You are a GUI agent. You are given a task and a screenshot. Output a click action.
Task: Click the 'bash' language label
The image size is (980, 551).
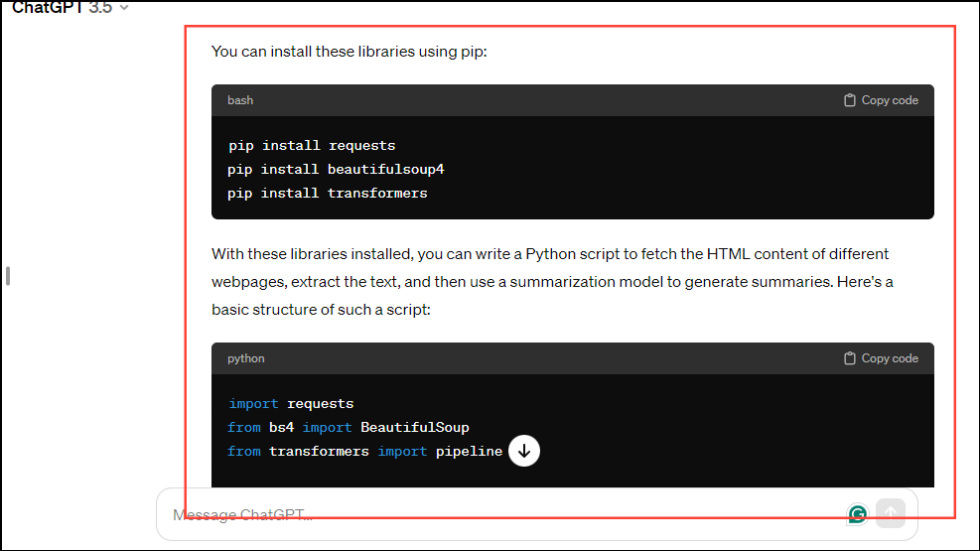pos(240,100)
